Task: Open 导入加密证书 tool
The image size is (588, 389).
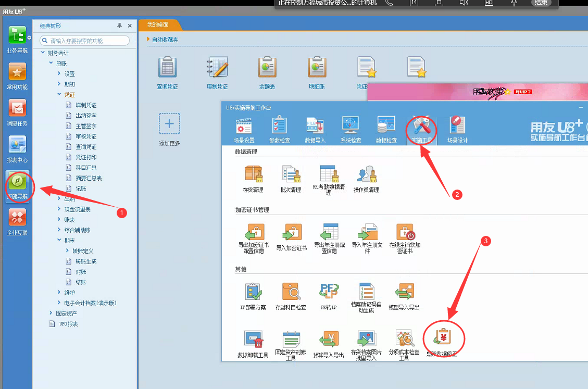Action: coord(292,237)
